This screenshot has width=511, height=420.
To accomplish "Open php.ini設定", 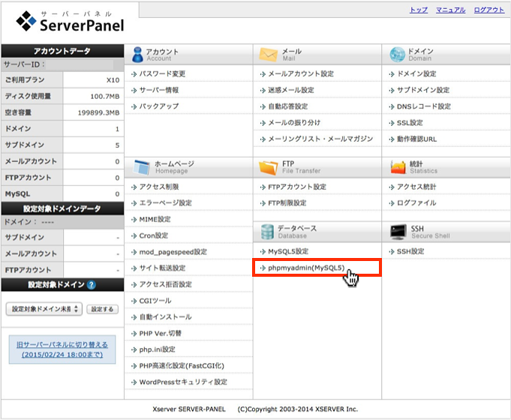I will [157, 349].
